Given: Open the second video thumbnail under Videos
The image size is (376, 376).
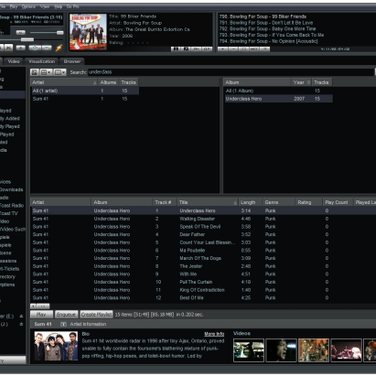Looking at the screenshot, I should tap(281, 350).
